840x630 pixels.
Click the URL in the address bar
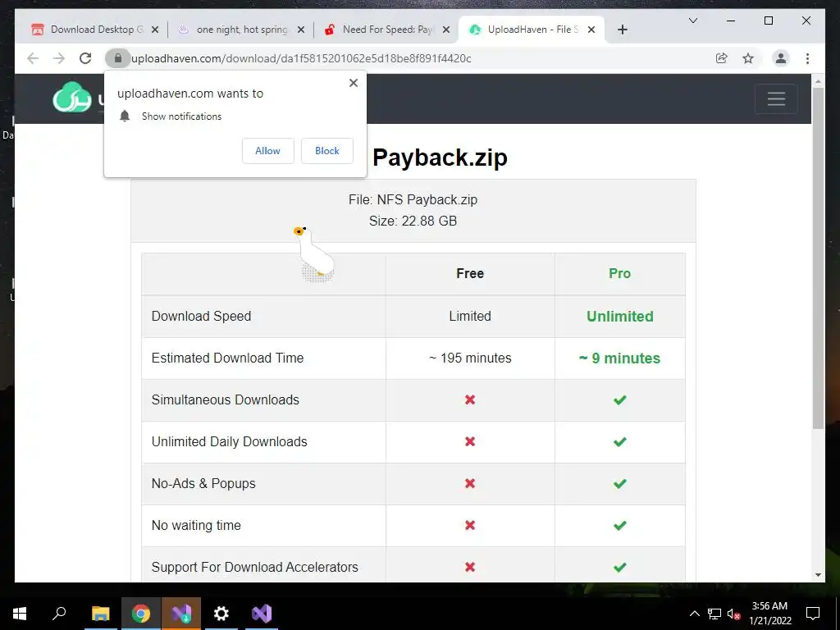click(301, 58)
